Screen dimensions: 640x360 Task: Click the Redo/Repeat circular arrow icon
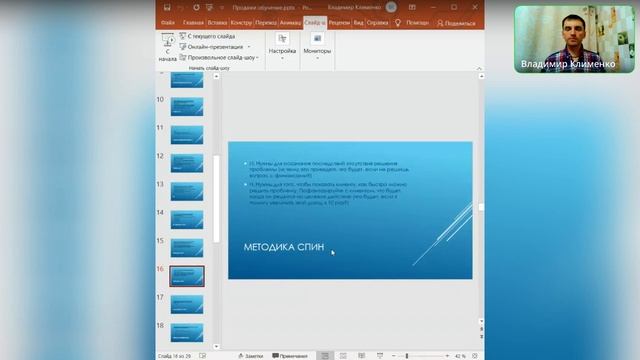(x=196, y=7)
